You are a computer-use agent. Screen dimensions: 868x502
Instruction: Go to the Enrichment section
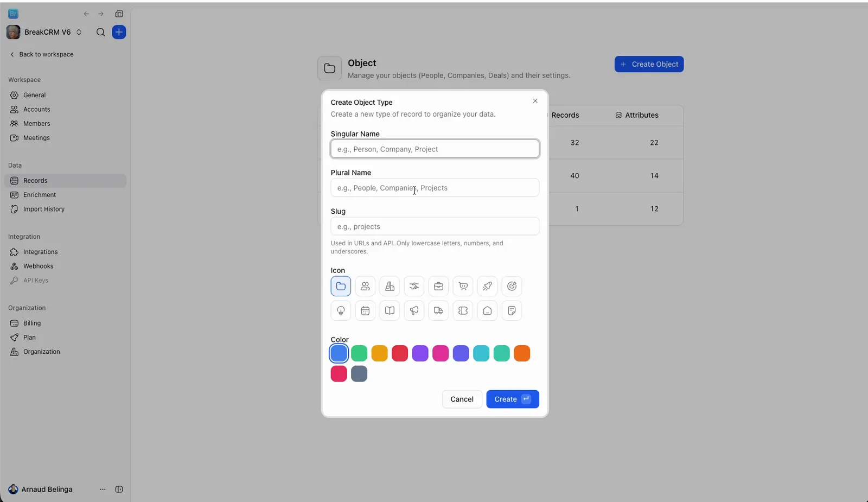click(65, 195)
